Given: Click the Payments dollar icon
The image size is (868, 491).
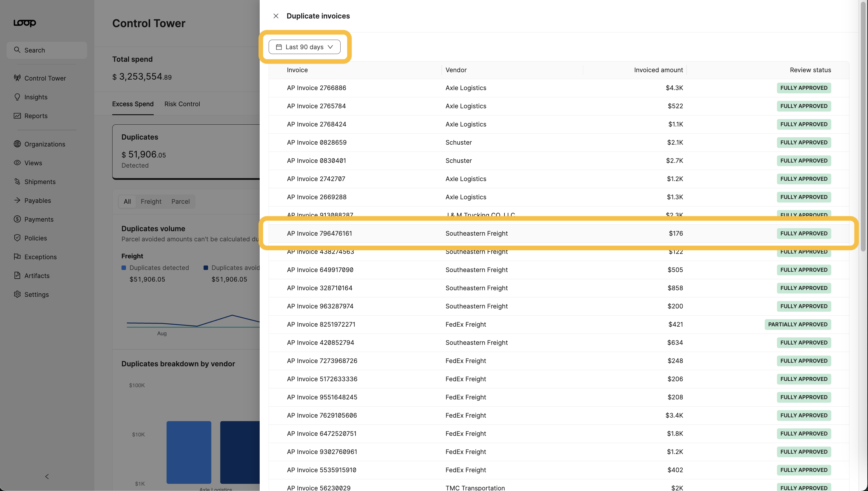Looking at the screenshot, I should click(17, 219).
